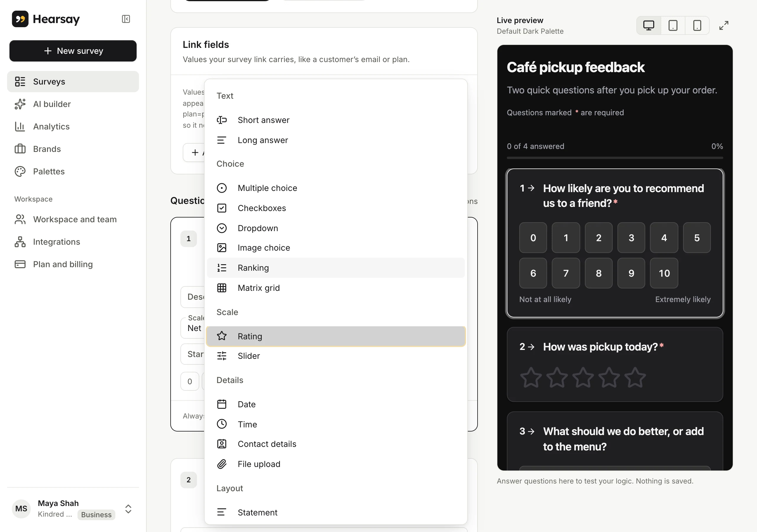
Task: Select Checkboxes question type
Action: point(336,208)
